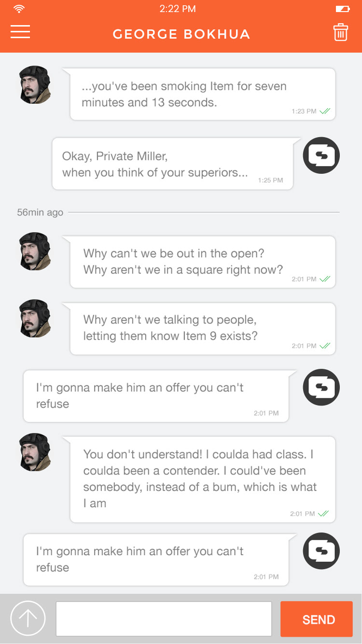Tap your avatar beside the last 'offer' message
The width and height of the screenshot is (362, 644).
pos(321,551)
